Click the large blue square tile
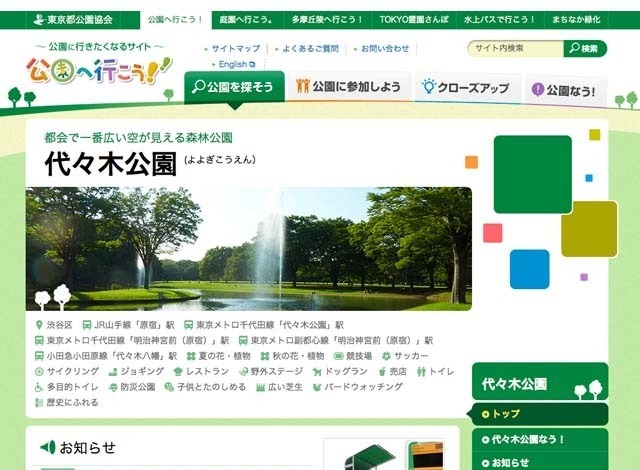Image resolution: width=640 pixels, height=470 pixels. point(529,269)
